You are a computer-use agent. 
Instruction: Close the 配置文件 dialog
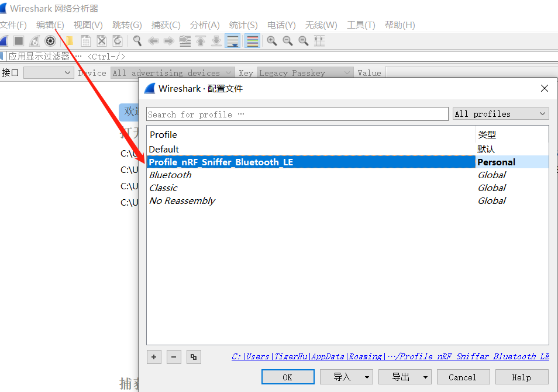click(545, 88)
